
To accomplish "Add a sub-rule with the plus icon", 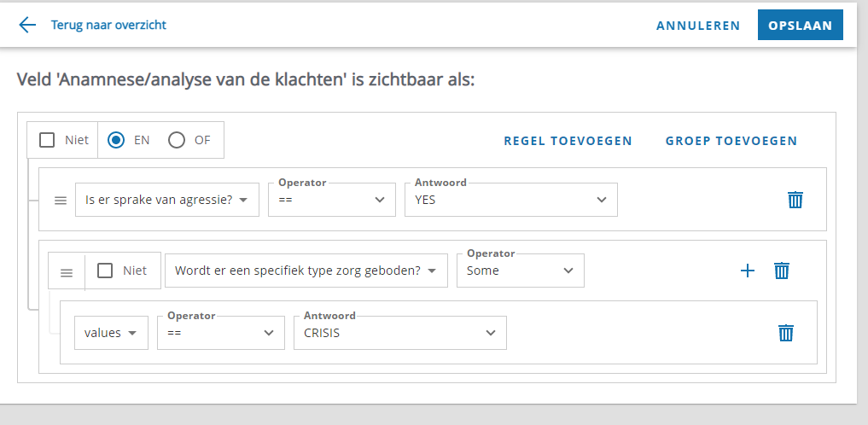I will point(748,271).
